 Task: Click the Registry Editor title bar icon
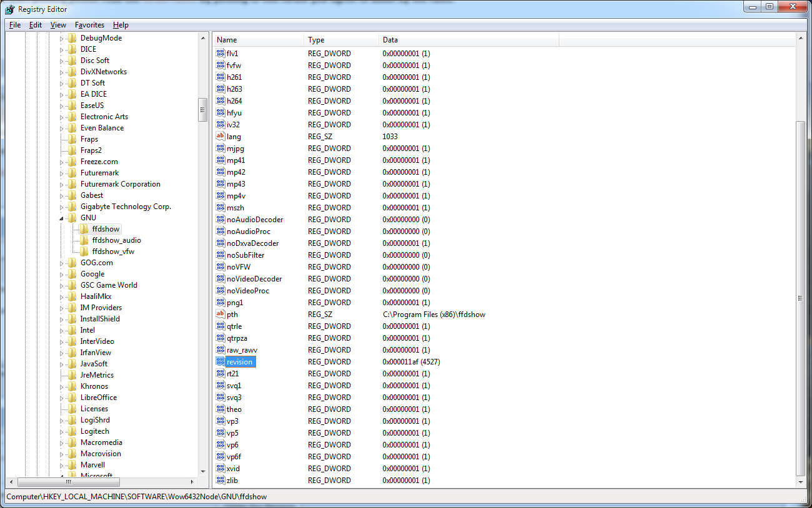[10, 9]
